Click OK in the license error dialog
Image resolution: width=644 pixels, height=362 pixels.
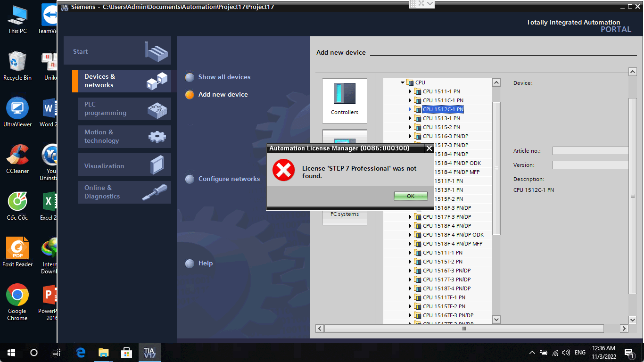click(411, 196)
